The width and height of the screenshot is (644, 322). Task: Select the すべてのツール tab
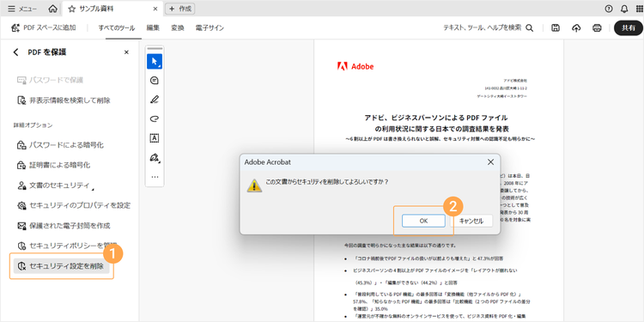pos(116,28)
